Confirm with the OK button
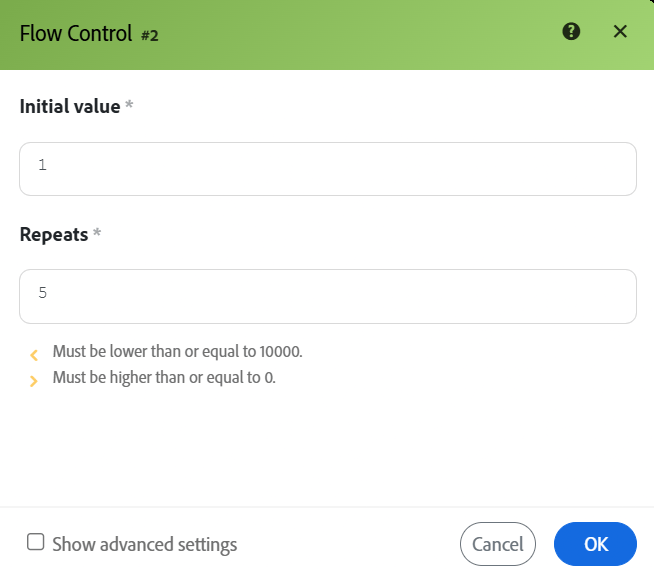Screen dimensions: 654x571 (595, 544)
